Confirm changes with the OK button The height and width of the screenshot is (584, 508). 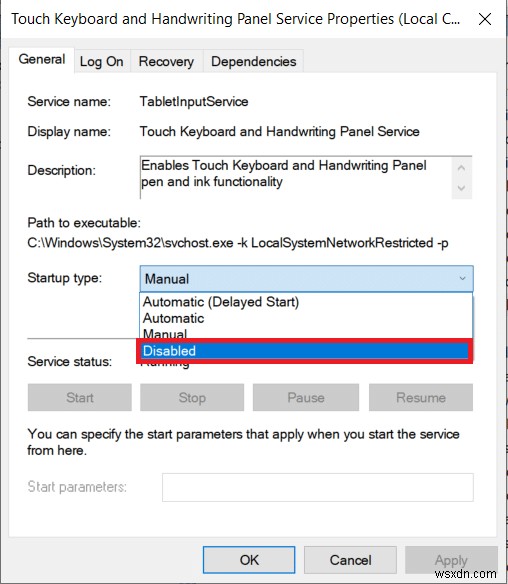[x=249, y=560]
